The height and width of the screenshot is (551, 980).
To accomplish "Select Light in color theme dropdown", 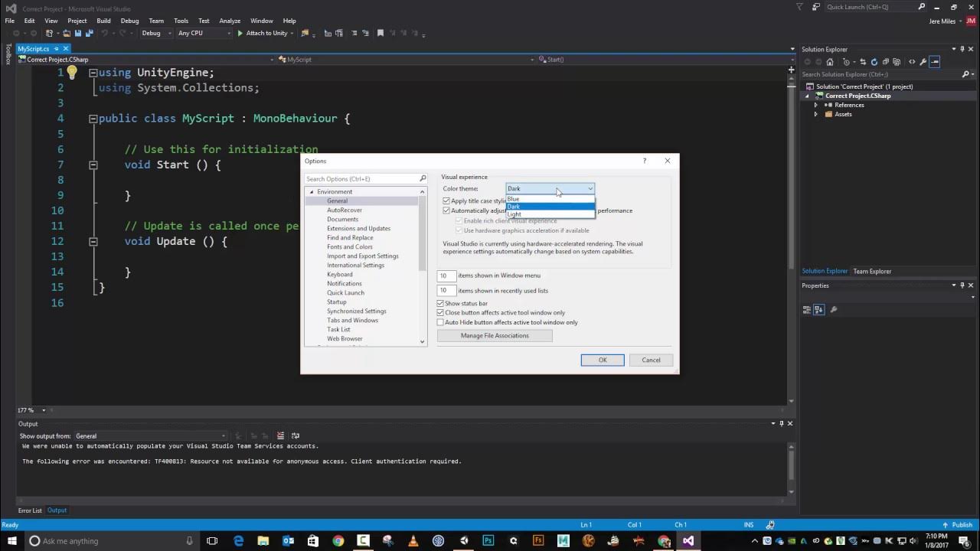I will pyautogui.click(x=550, y=214).
